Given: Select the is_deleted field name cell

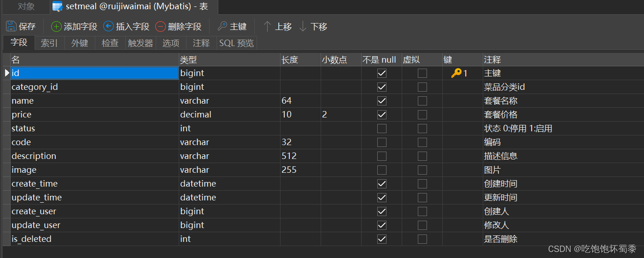Looking at the screenshot, I should [x=94, y=239].
